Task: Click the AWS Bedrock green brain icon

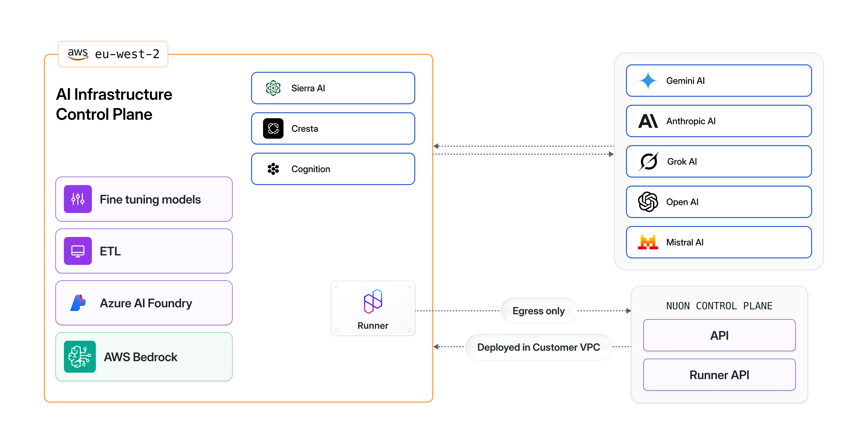Action: pyautogui.click(x=80, y=357)
